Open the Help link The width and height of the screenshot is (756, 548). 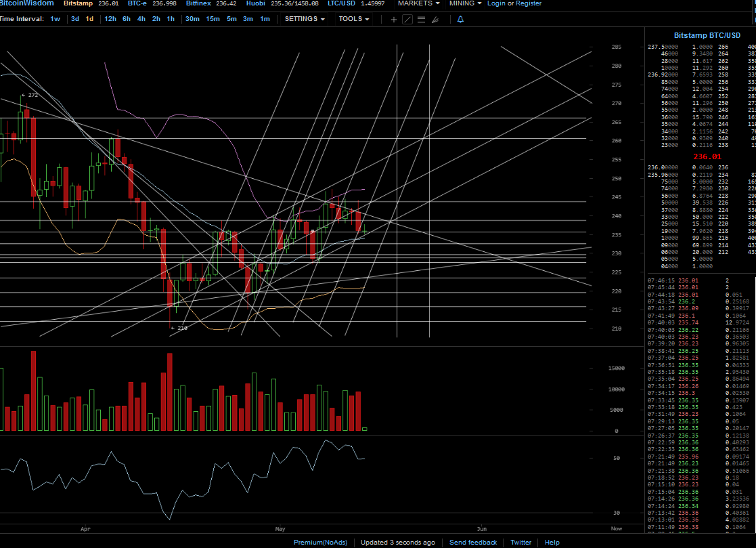[x=552, y=542]
